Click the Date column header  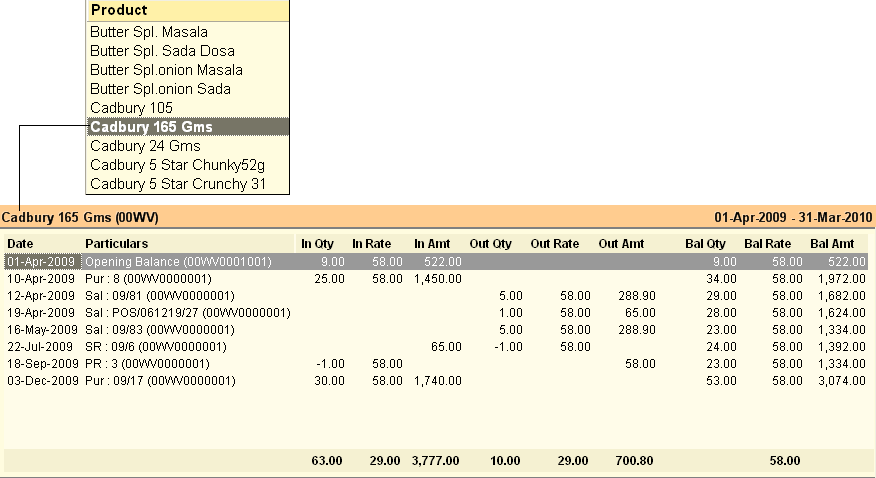click(x=20, y=243)
